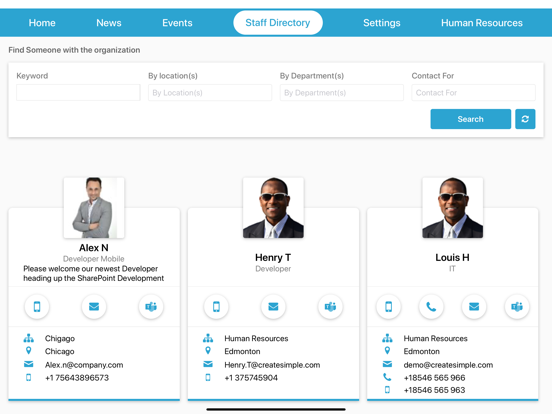
Task: Click the Chigago department text
Action: pyautogui.click(x=60, y=339)
